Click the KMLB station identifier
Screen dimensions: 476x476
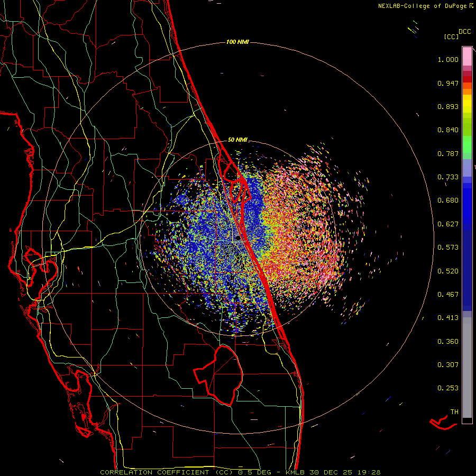coord(295,472)
